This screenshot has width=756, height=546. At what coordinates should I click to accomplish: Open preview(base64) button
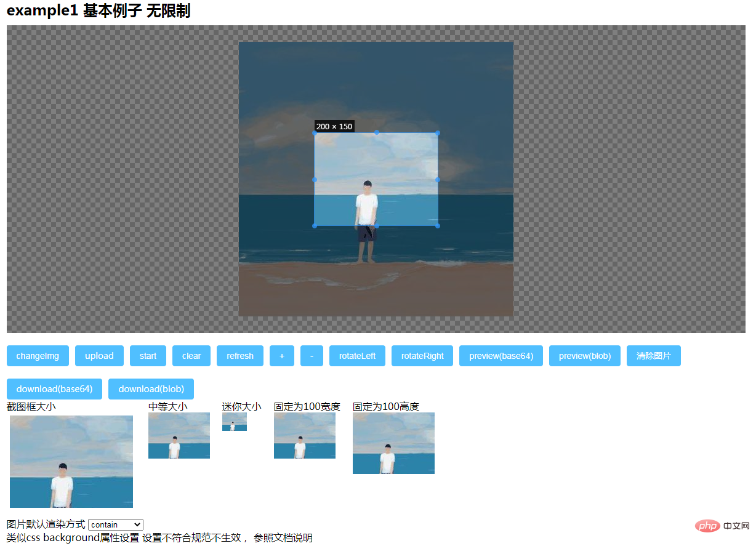(501, 356)
